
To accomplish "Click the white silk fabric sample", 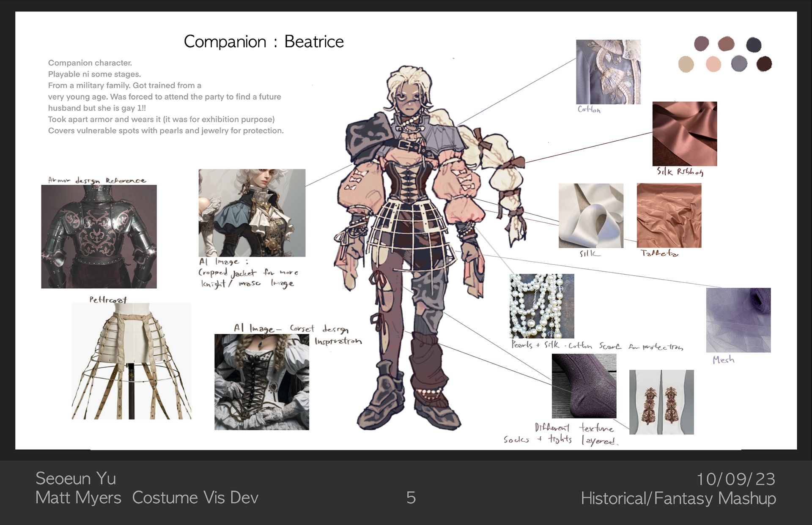I will pos(591,216).
